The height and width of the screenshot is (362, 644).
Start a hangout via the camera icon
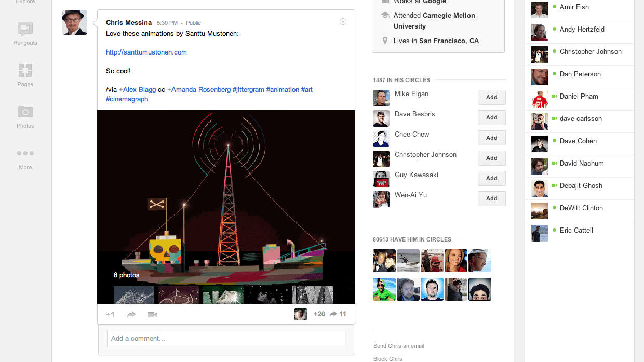coord(152,314)
